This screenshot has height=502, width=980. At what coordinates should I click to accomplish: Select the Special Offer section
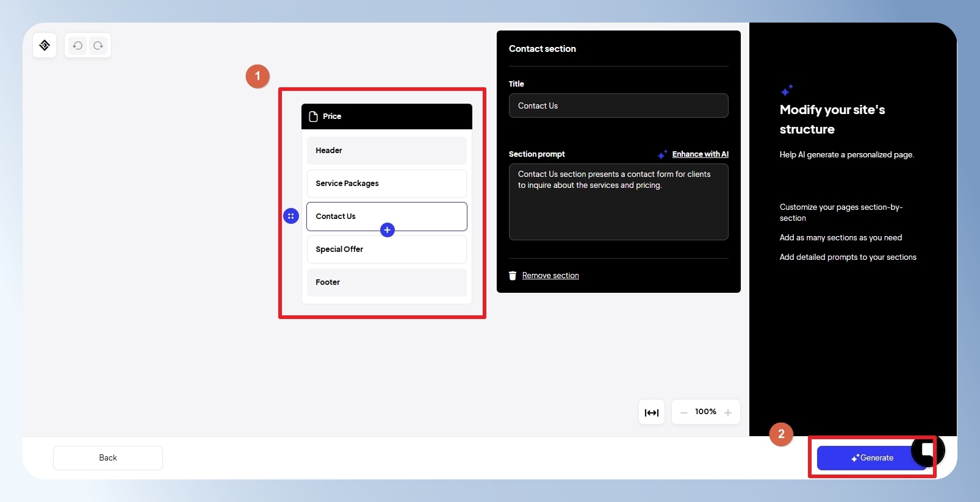tap(387, 249)
